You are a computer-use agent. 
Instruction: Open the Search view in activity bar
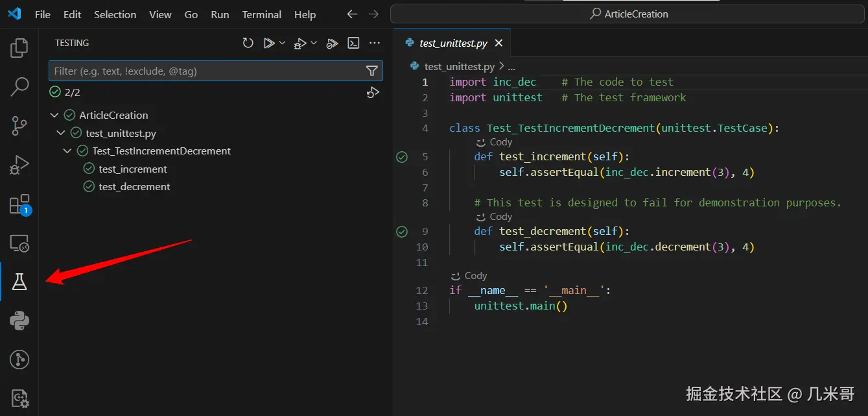19,86
